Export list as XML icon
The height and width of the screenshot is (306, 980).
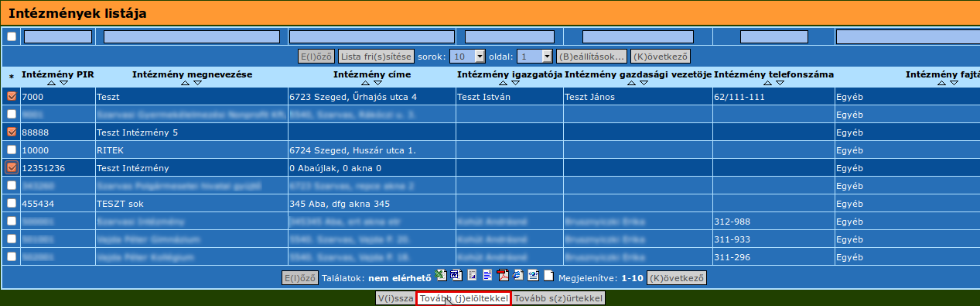click(533, 275)
